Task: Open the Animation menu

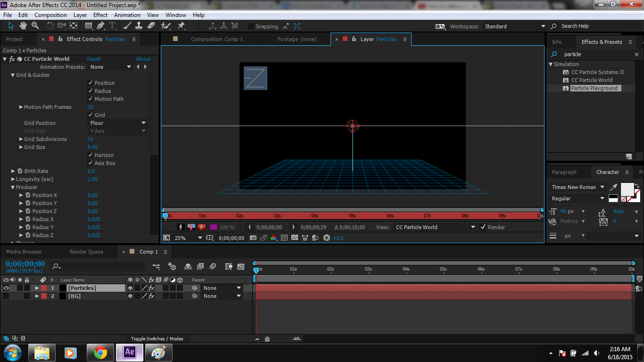Action: [x=127, y=15]
